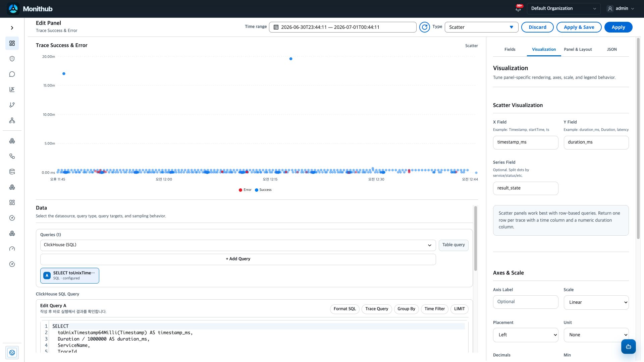Click the Y Field duration_ms input
The height and width of the screenshot is (362, 644).
click(x=596, y=142)
